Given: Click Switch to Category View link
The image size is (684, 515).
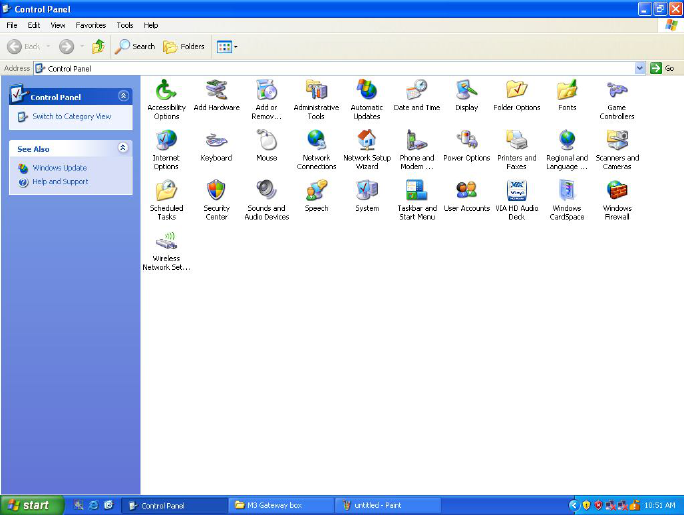Looking at the screenshot, I should pos(72,116).
